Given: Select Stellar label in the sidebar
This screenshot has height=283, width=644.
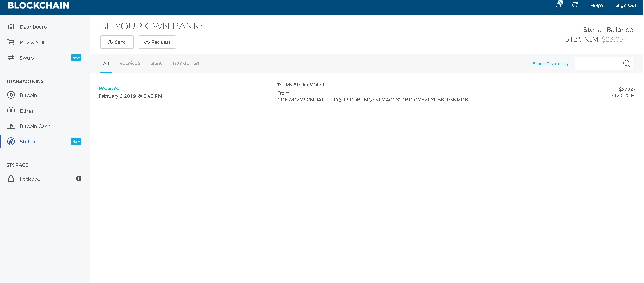Looking at the screenshot, I should click(27, 141).
